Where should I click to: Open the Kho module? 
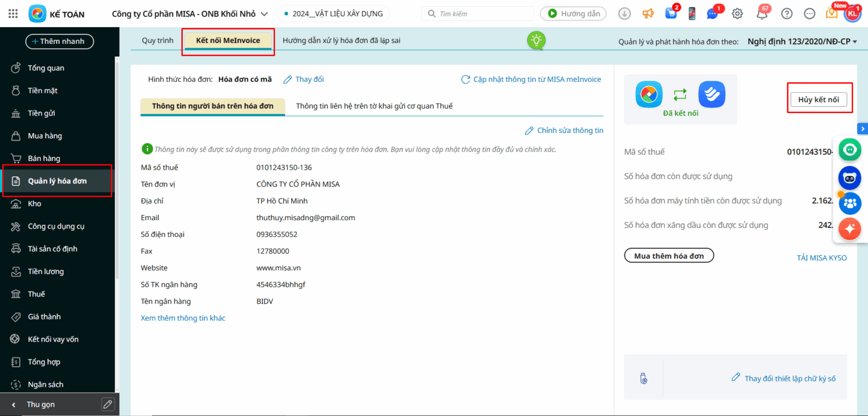(x=57, y=203)
